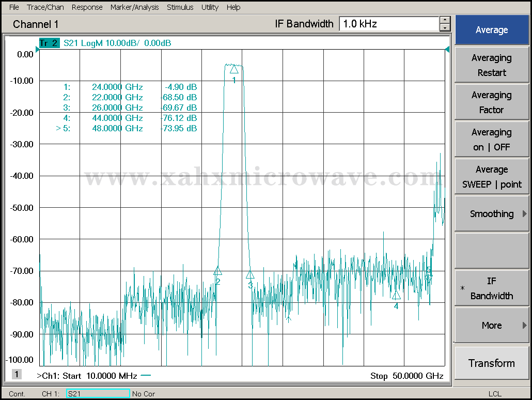Open the Marker/Analysis menu
The width and height of the screenshot is (532, 400).
click(135, 7)
